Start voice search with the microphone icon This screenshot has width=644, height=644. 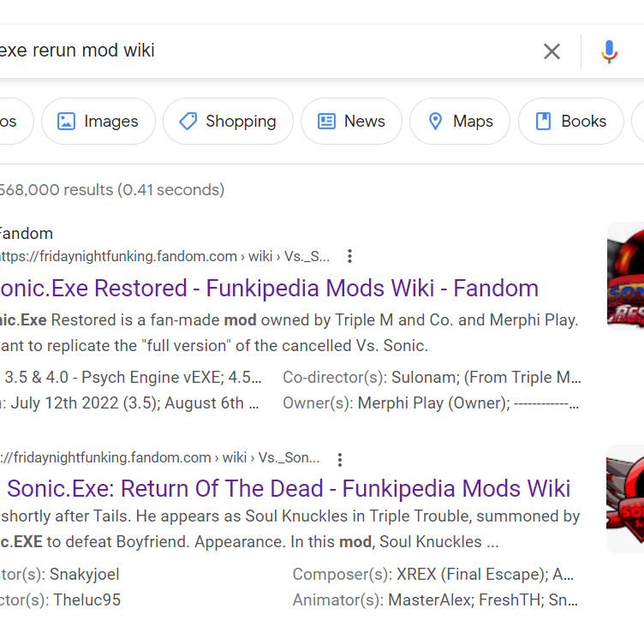click(609, 51)
